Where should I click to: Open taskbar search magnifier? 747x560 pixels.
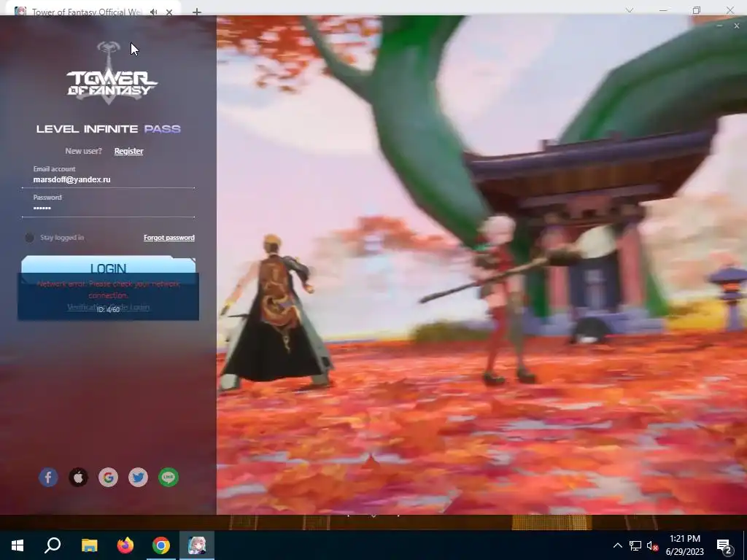(x=53, y=545)
